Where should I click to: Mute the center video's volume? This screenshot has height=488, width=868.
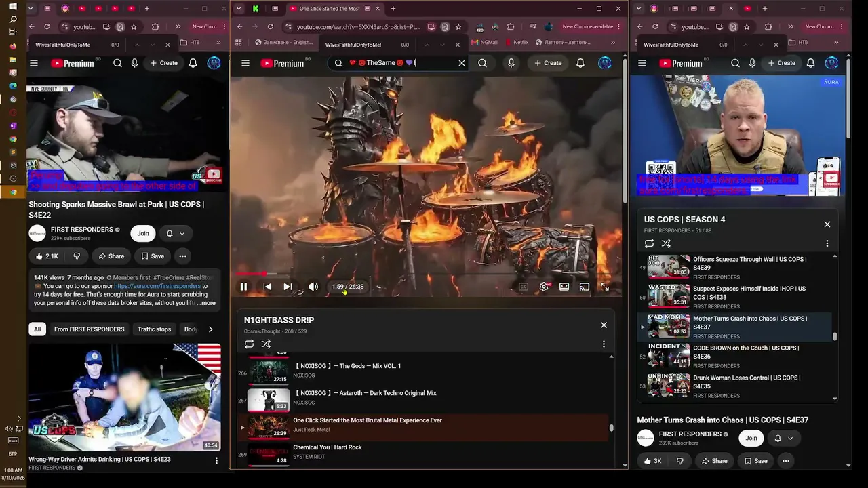coord(313,287)
